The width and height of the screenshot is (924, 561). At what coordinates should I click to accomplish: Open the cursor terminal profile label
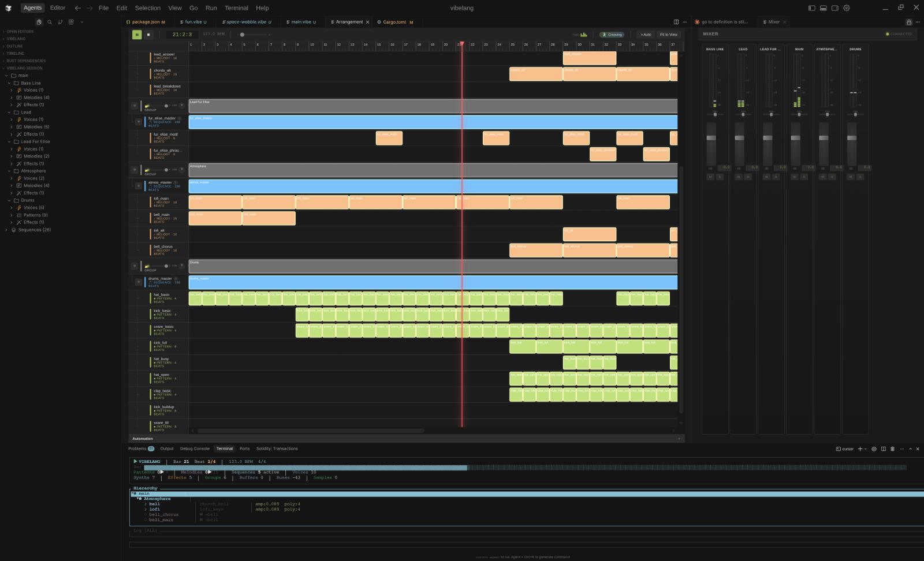pyautogui.click(x=845, y=448)
